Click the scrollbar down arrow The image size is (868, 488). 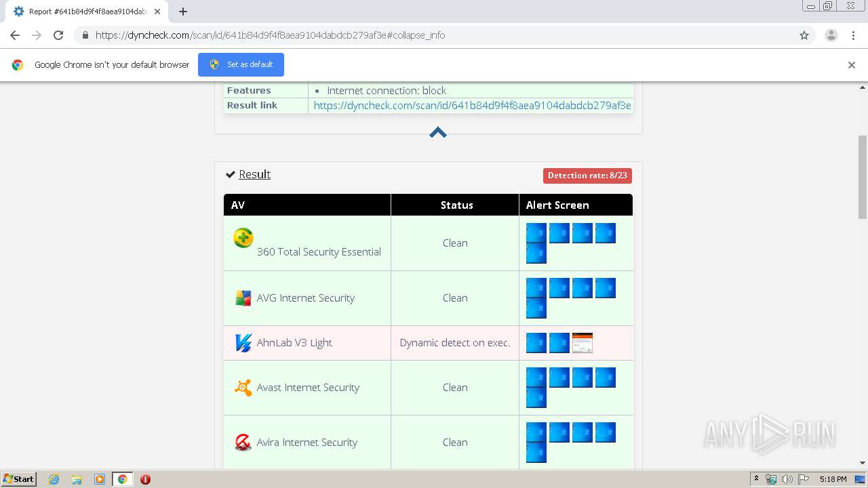click(x=863, y=464)
